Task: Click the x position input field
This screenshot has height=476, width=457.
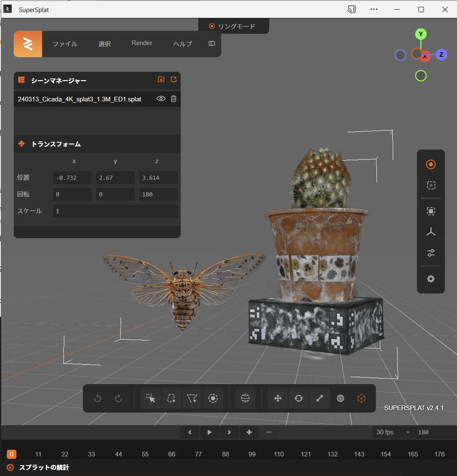Action: point(72,178)
